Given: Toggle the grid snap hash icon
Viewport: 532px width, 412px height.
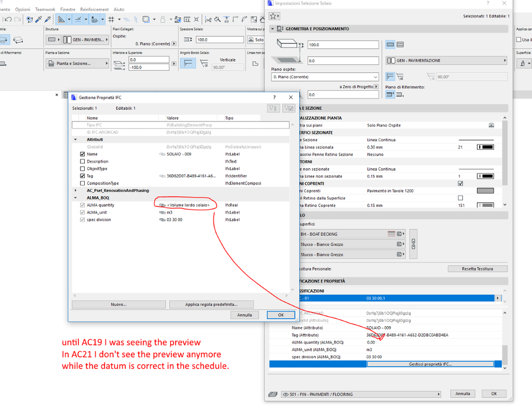Looking at the screenshot, I should click(111, 19).
